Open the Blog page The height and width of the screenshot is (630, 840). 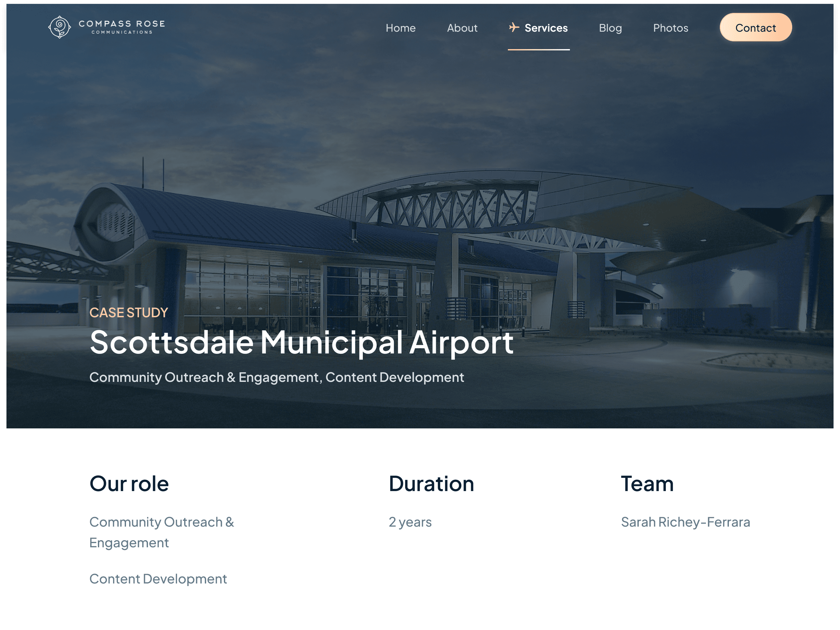coord(610,28)
